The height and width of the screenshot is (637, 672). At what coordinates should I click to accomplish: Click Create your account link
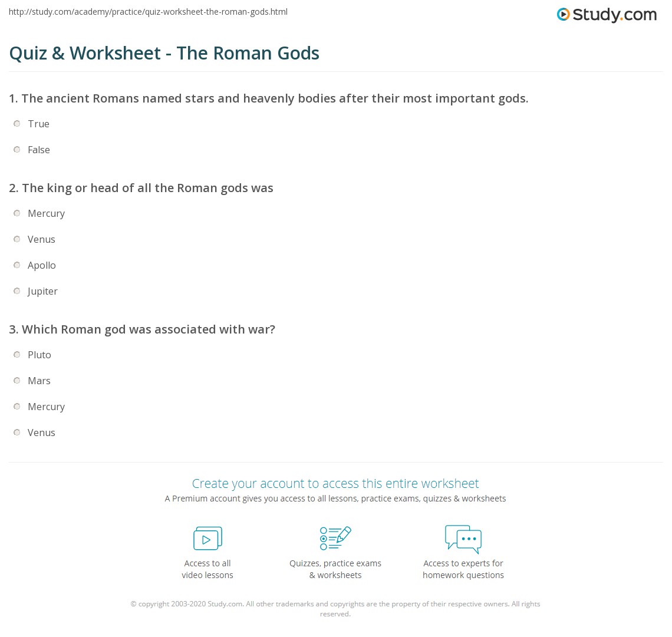[335, 484]
